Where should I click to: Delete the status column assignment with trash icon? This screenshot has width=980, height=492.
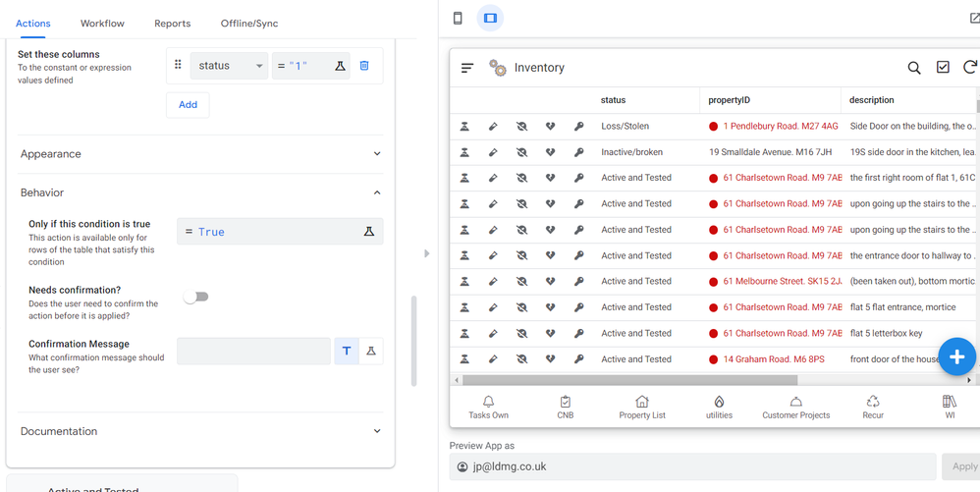[364, 65]
